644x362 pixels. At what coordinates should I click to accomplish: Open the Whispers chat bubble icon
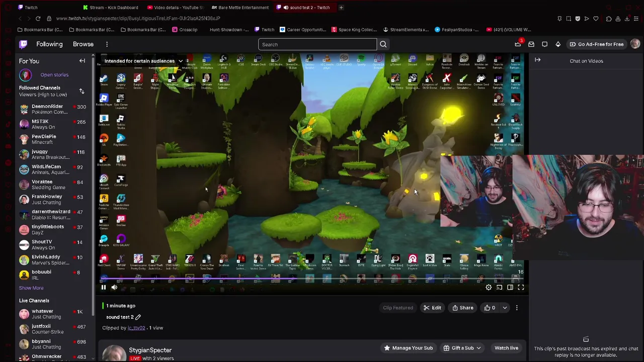click(x=544, y=44)
